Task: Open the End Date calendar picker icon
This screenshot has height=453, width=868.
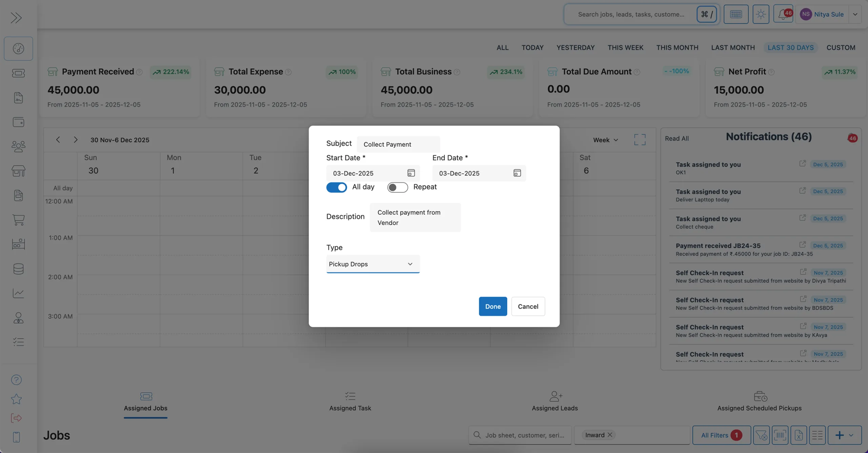Action: click(x=517, y=173)
